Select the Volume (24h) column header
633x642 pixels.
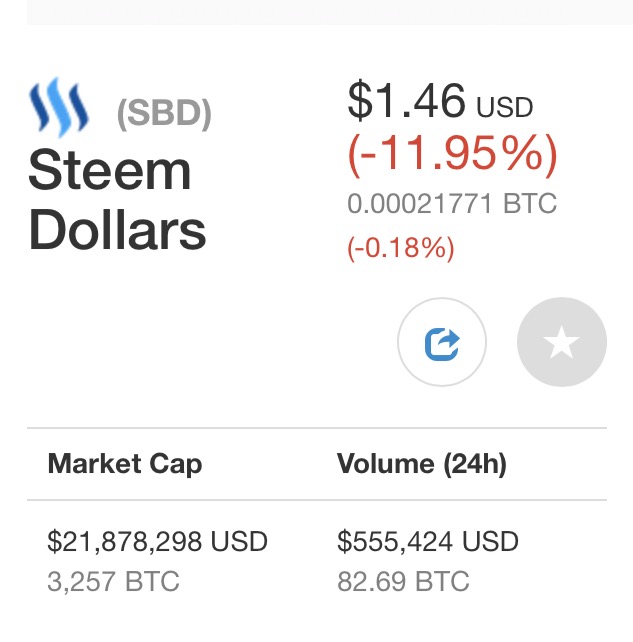pos(422,464)
